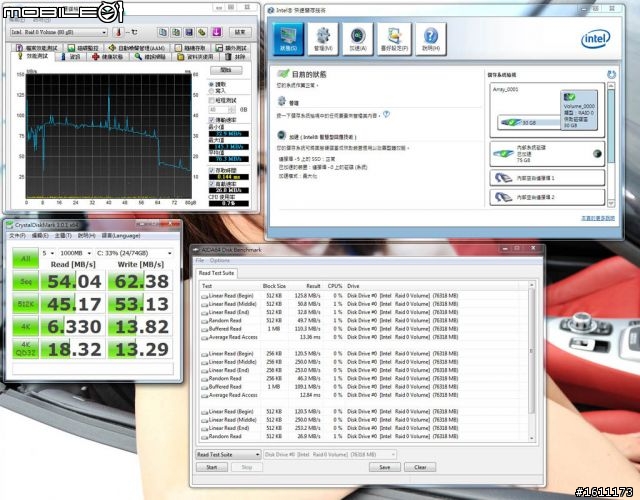Open the Disk Drive #0 selection dropdown in AIDA64
Screen dimensions: 640x500
(x=330, y=454)
